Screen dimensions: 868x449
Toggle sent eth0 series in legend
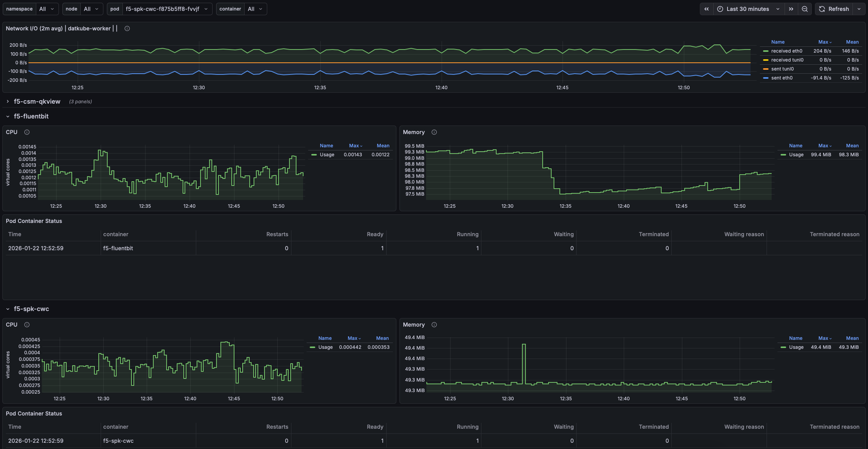(782, 78)
